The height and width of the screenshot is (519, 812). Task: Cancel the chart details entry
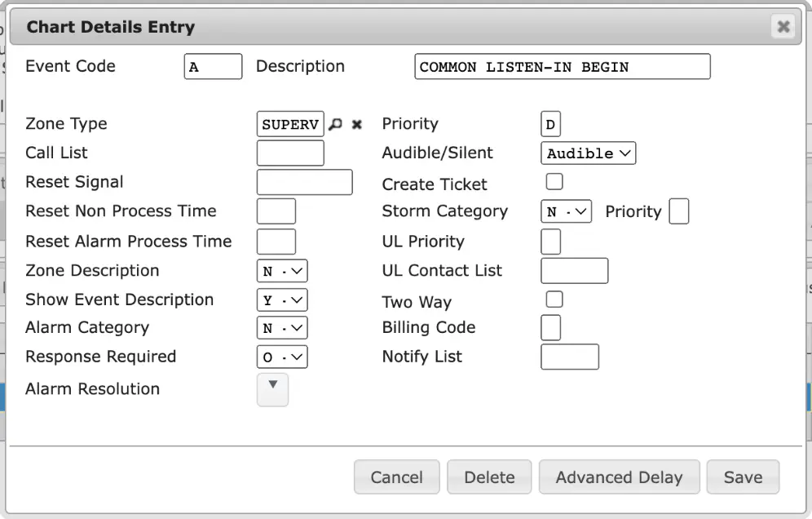tap(397, 477)
